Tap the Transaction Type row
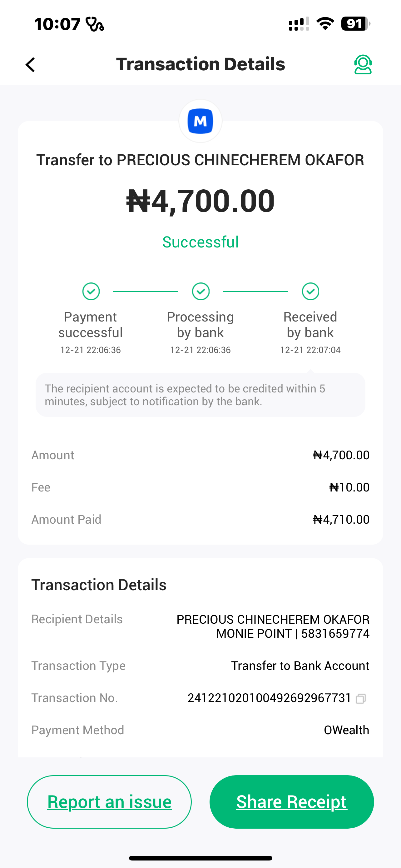401x868 pixels. point(200,666)
